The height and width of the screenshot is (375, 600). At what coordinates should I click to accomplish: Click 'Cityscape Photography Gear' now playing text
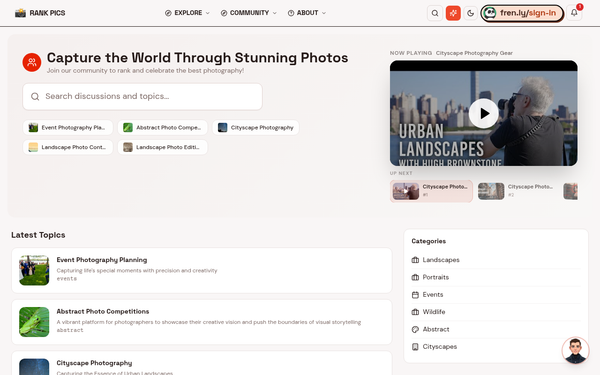click(x=474, y=53)
